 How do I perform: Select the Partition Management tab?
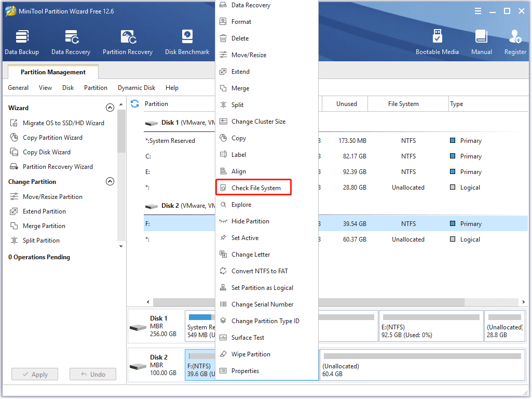tap(53, 72)
